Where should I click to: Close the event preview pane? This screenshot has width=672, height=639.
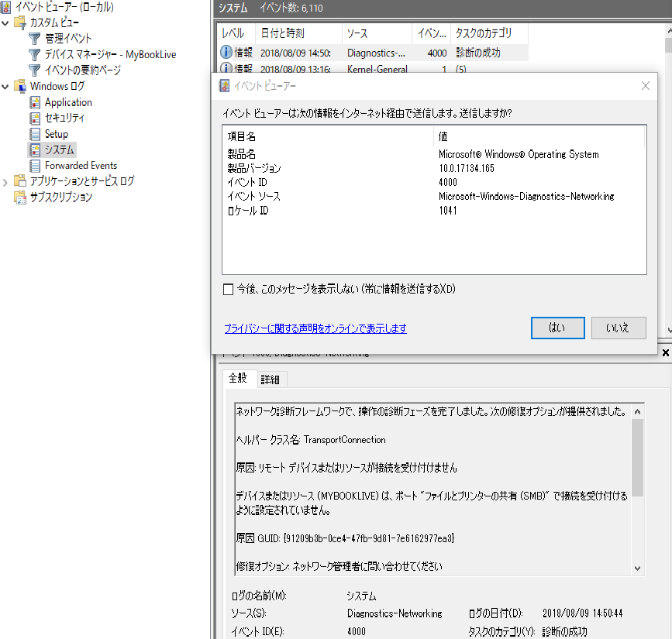pos(666,352)
